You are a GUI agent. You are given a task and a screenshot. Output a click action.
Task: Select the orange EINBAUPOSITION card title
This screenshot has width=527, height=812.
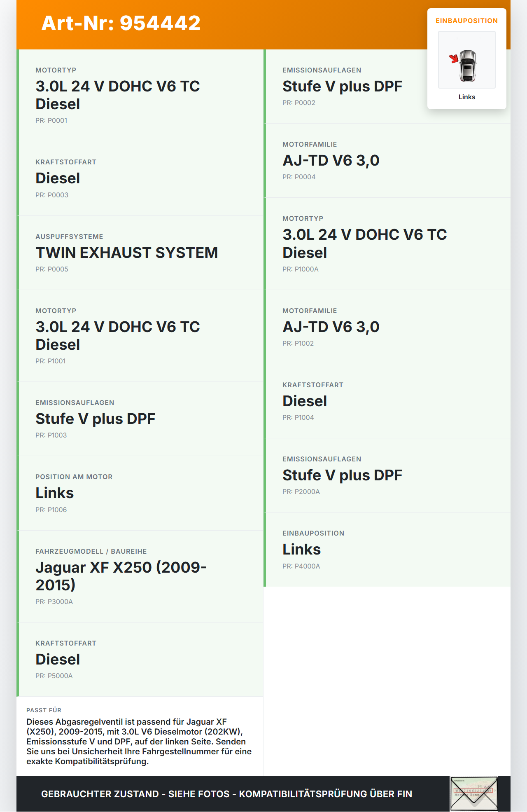point(466,21)
